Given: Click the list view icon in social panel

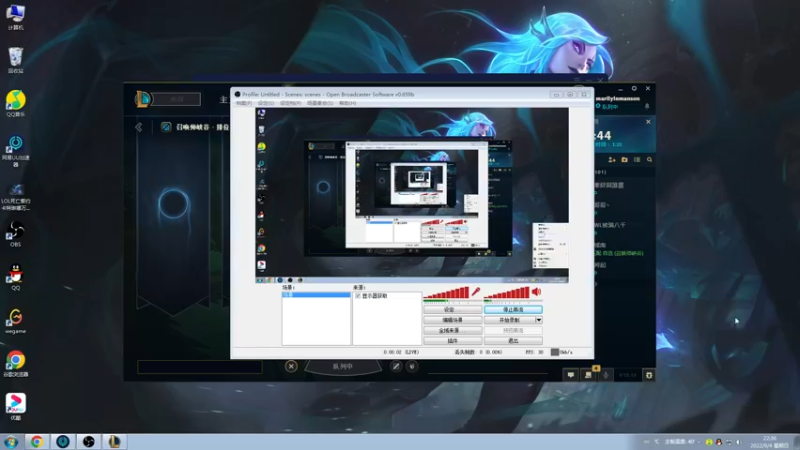Looking at the screenshot, I should [x=637, y=160].
